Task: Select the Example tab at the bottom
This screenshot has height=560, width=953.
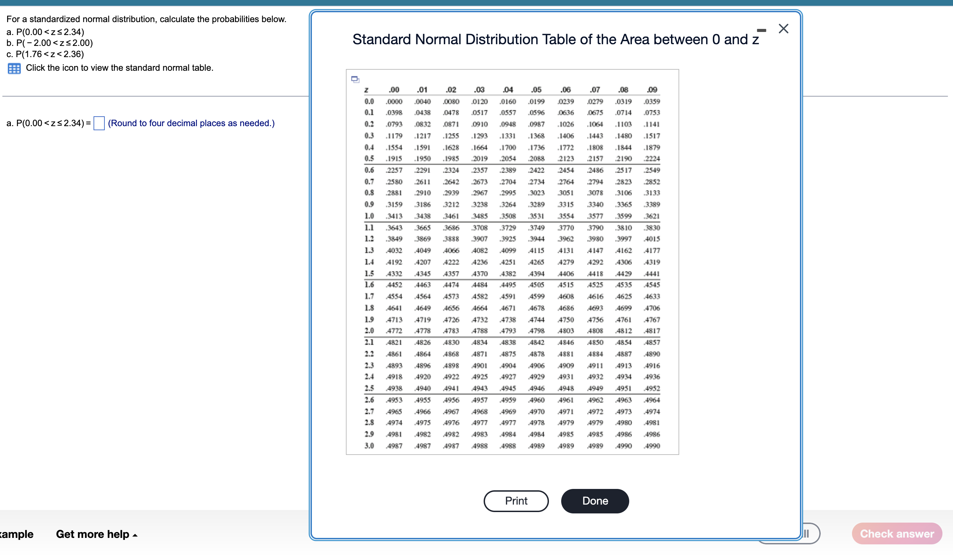Action: pos(17,534)
